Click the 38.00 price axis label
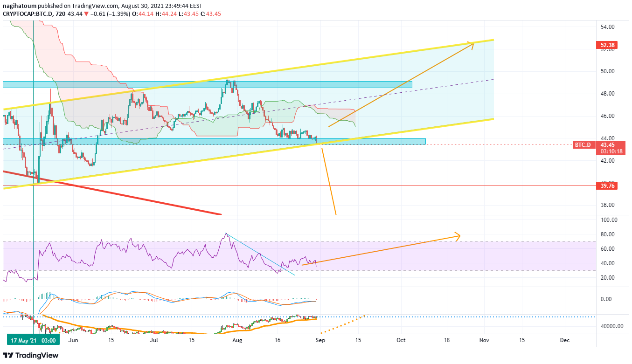Viewport: 632px width, 364px height. pos(607,205)
